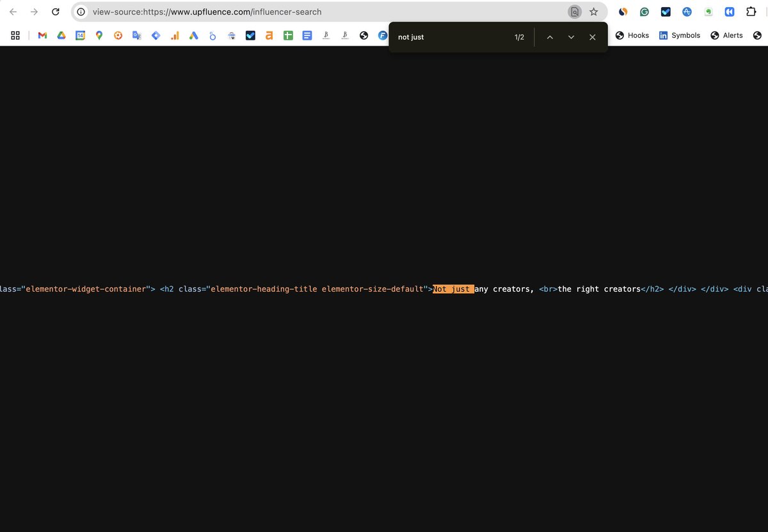Viewport: 768px width, 532px height.
Task: Open the Hooks bookmark
Action: (632, 35)
